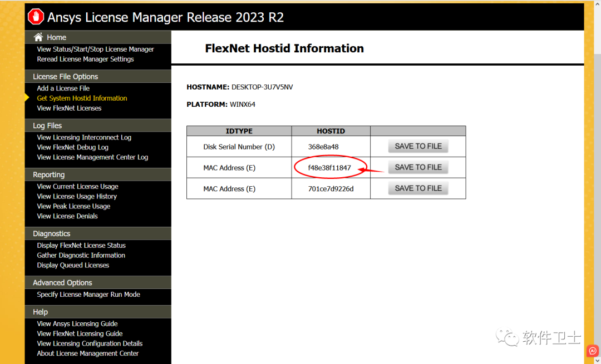Click the License File Options heading
Viewport: 601px width, 364px height.
pyautogui.click(x=66, y=77)
